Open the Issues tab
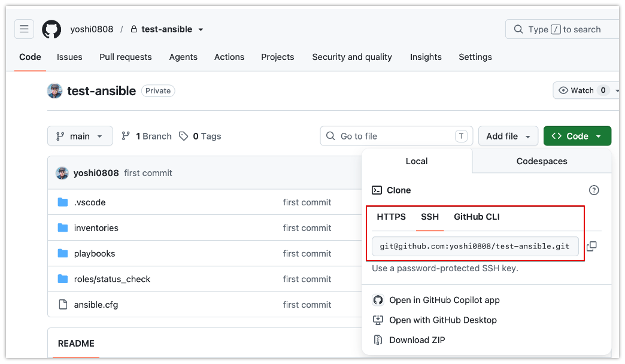The height and width of the screenshot is (364, 625). tap(69, 57)
